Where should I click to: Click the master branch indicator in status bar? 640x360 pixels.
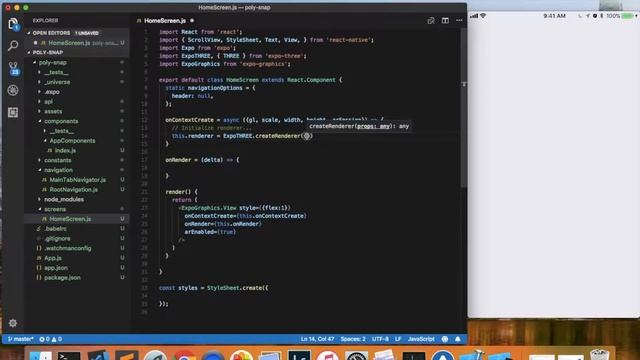[x=20, y=339]
